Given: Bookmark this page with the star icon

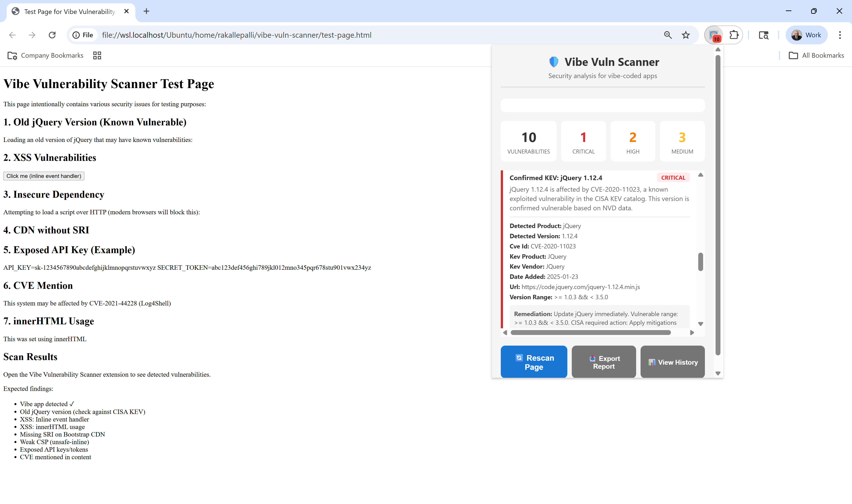Looking at the screenshot, I should 686,35.
